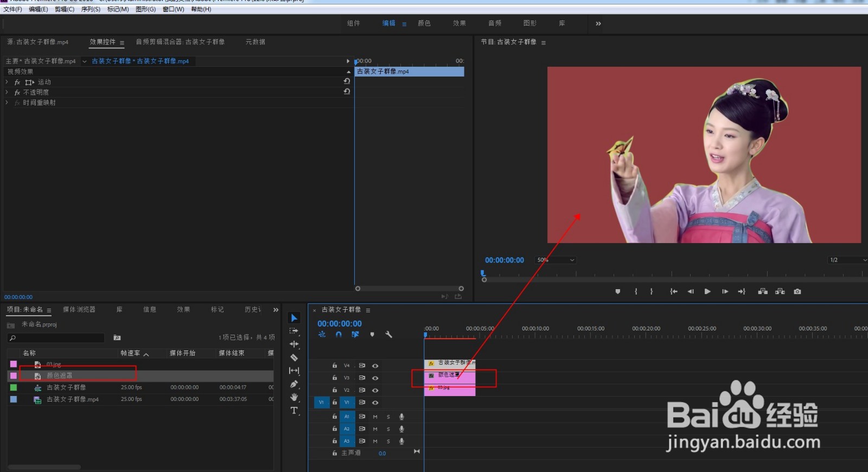
Task: Expand the 时间重映射 effect
Action: click(x=7, y=103)
